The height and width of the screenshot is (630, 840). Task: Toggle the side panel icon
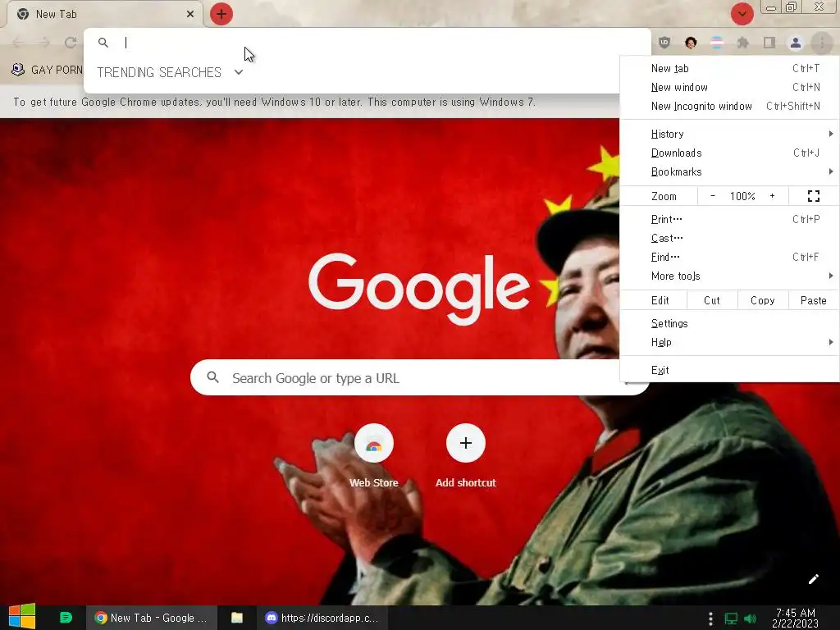click(x=769, y=43)
